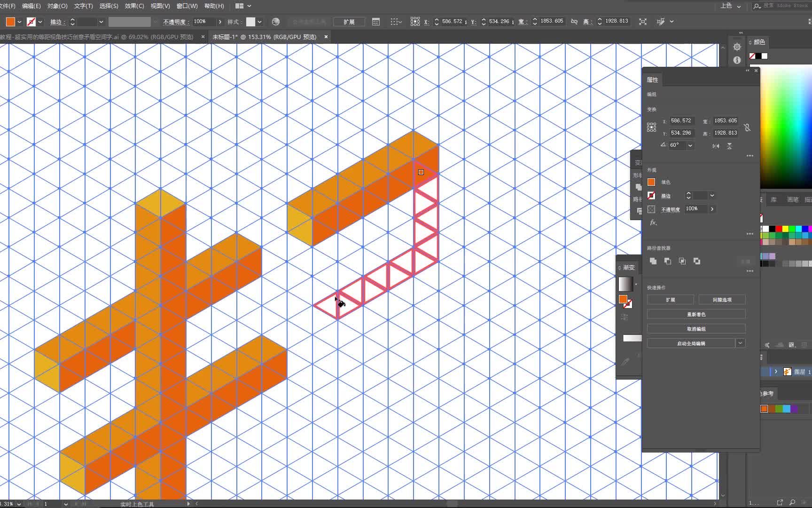The image size is (812, 508).
Task: Open the rotation angle dropdown showing 60°
Action: [690, 145]
